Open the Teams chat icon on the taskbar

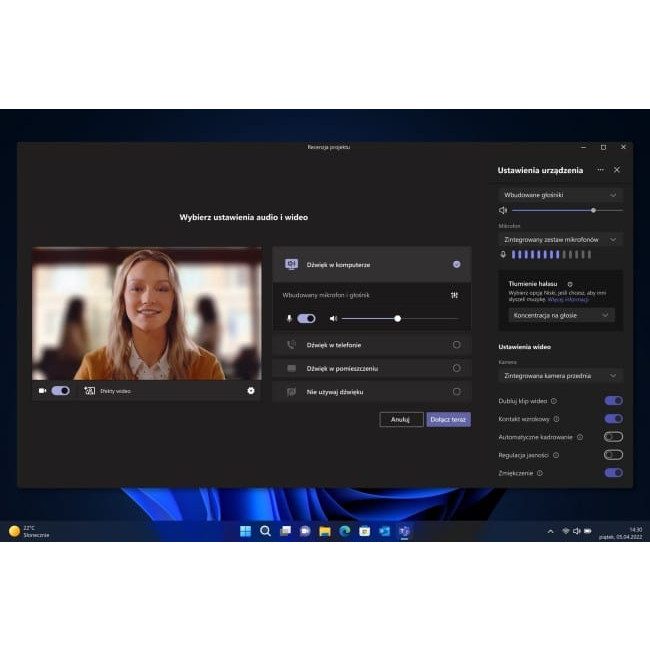pos(305,531)
